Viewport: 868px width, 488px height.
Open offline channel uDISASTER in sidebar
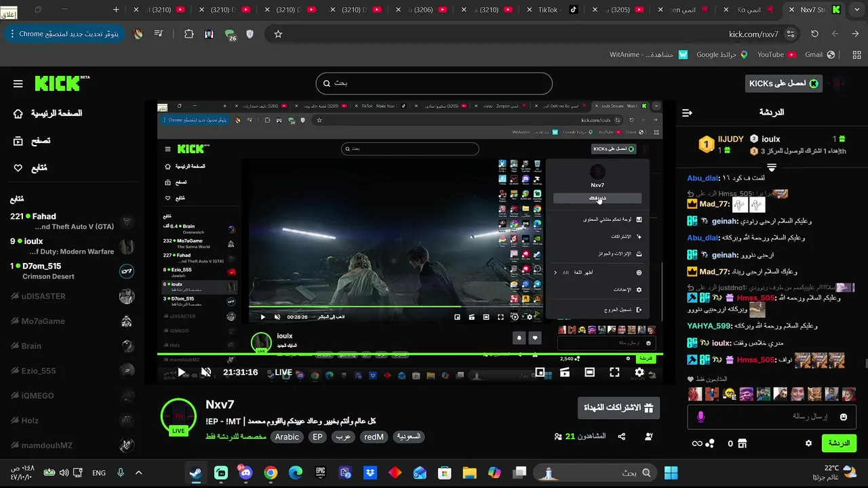pyautogui.click(x=72, y=296)
